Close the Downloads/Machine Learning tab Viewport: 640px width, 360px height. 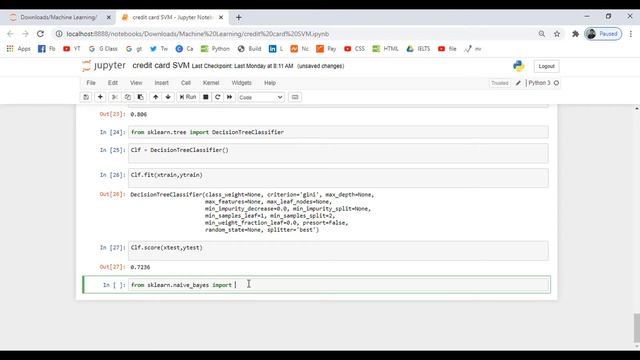coord(109,17)
